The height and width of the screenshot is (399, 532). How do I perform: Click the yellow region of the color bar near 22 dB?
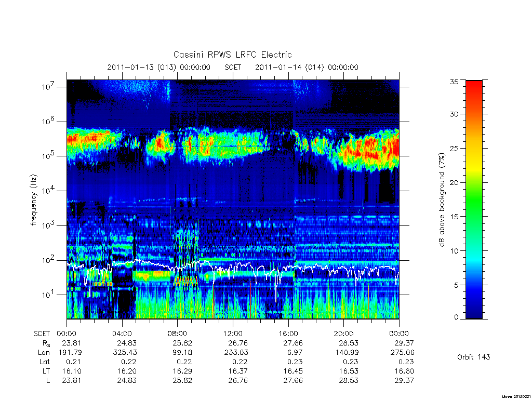474,169
